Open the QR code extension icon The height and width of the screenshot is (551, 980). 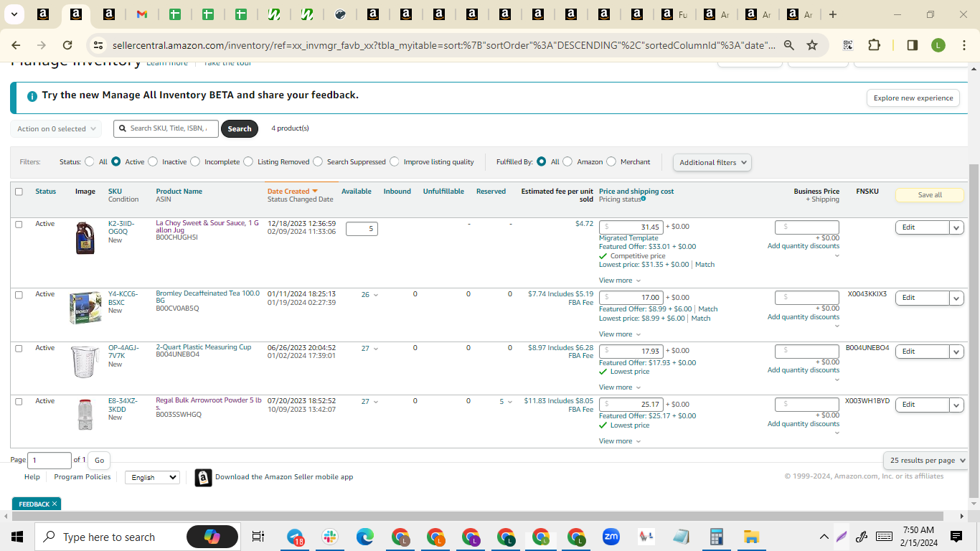tap(848, 45)
